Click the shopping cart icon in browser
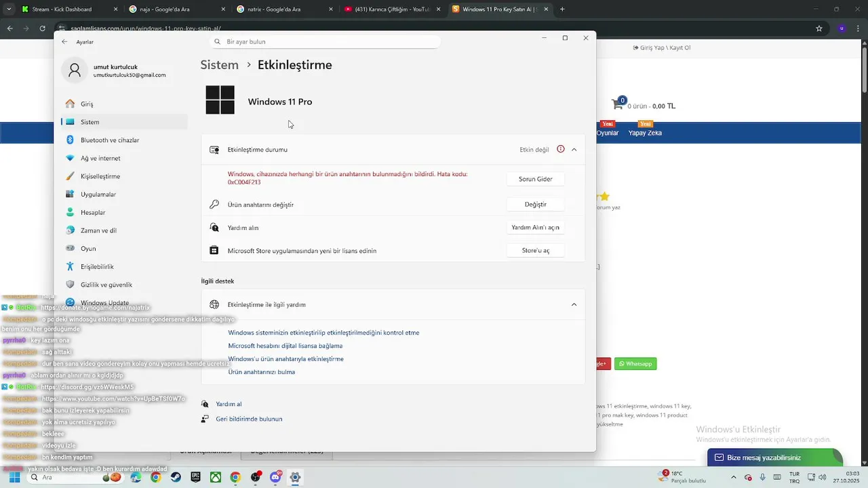This screenshot has width=868, height=488. (x=617, y=104)
